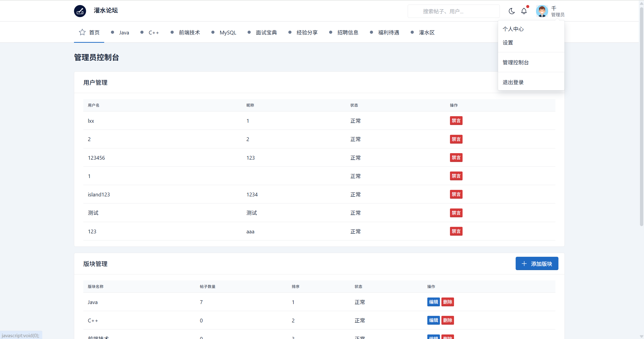The image size is (644, 339).
Task: Click 禁言 for user with nickname 2
Action: click(456, 139)
